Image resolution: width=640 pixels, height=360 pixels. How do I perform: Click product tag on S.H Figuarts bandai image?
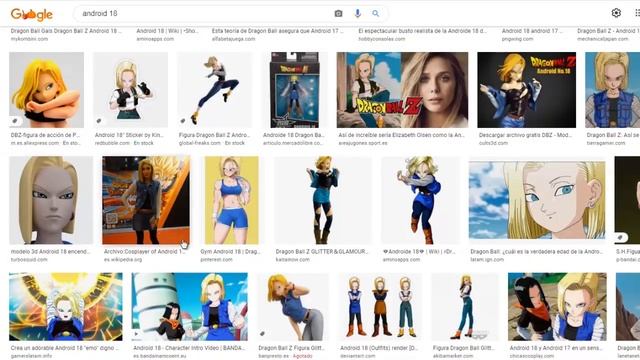[x=621, y=237]
